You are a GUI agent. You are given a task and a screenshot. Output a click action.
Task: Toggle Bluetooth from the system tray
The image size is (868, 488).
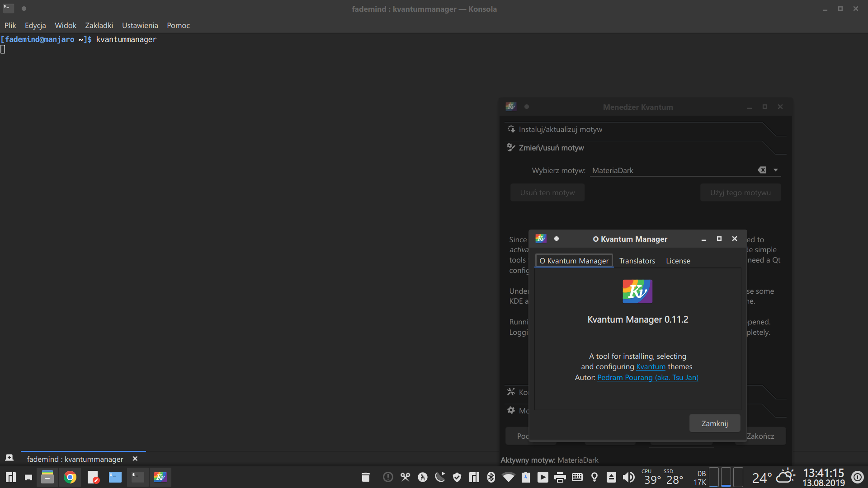491,477
